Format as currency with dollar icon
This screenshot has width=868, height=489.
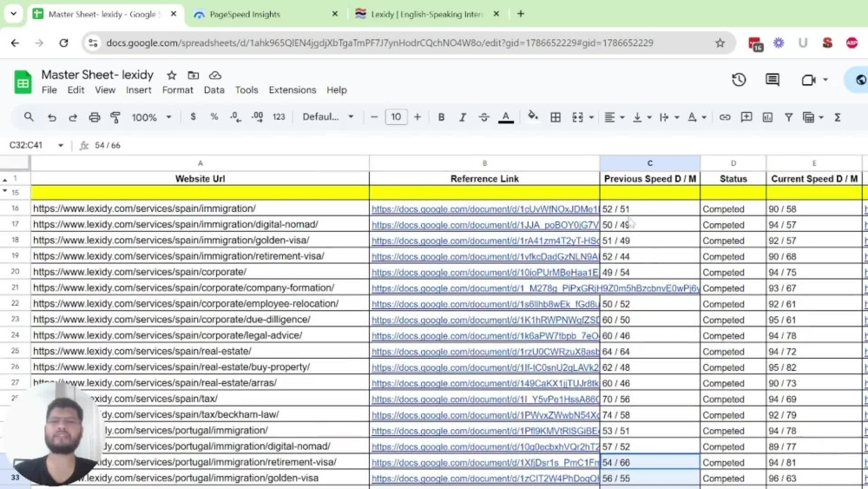coord(193,117)
